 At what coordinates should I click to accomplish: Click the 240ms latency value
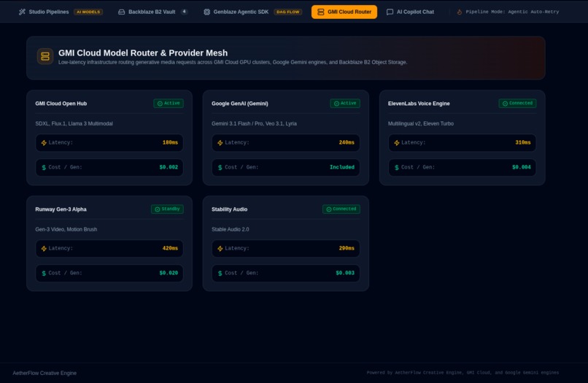click(347, 142)
